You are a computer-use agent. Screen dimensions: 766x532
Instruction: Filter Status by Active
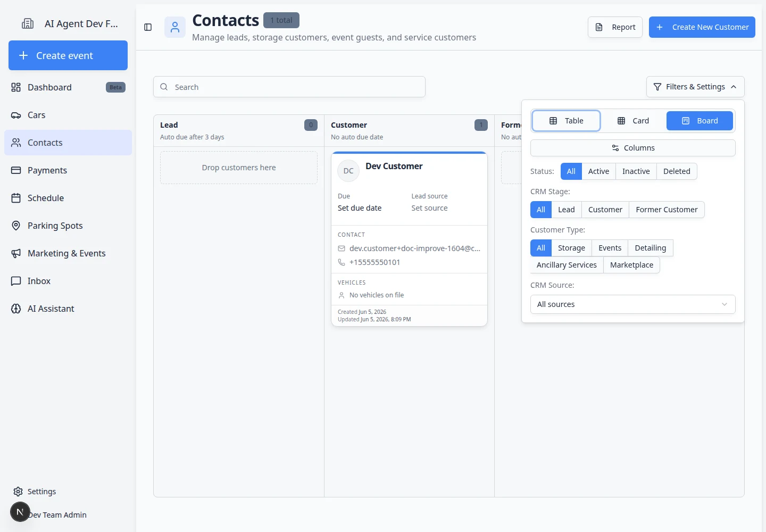click(598, 171)
